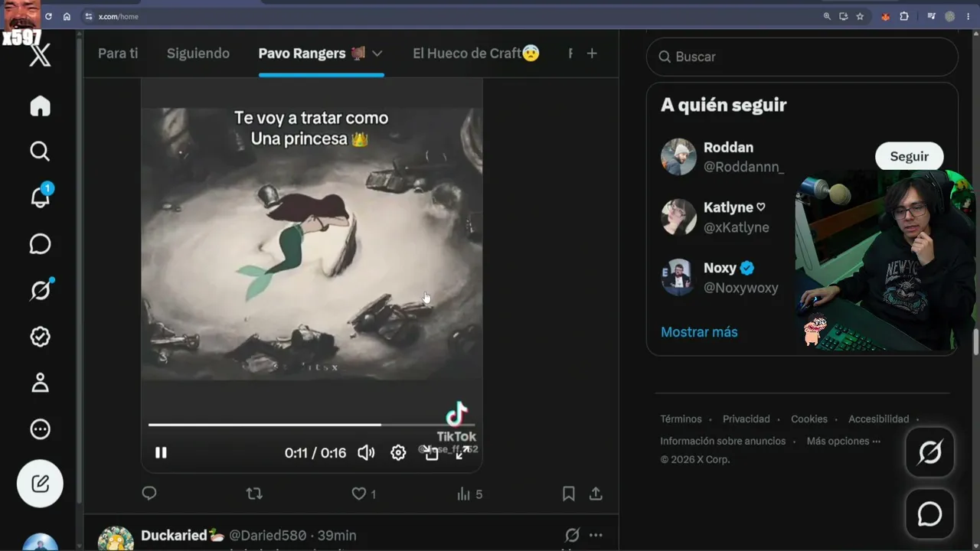This screenshot has width=980, height=551.
Task: Open the Términos footer link
Action: point(681,419)
